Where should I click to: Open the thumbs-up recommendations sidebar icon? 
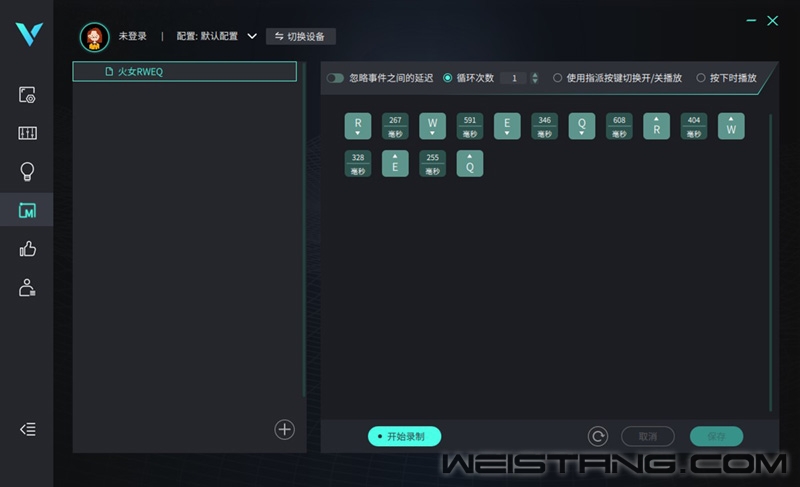click(27, 249)
